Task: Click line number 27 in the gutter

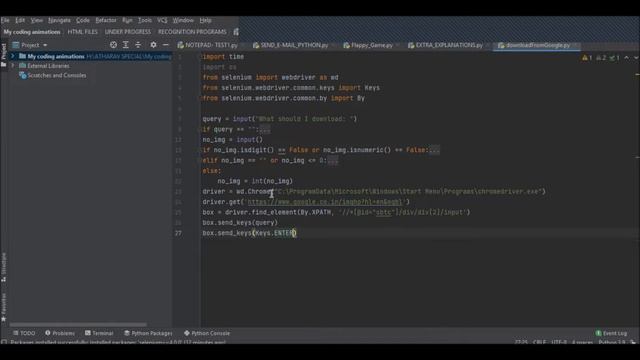Action: pos(178,233)
